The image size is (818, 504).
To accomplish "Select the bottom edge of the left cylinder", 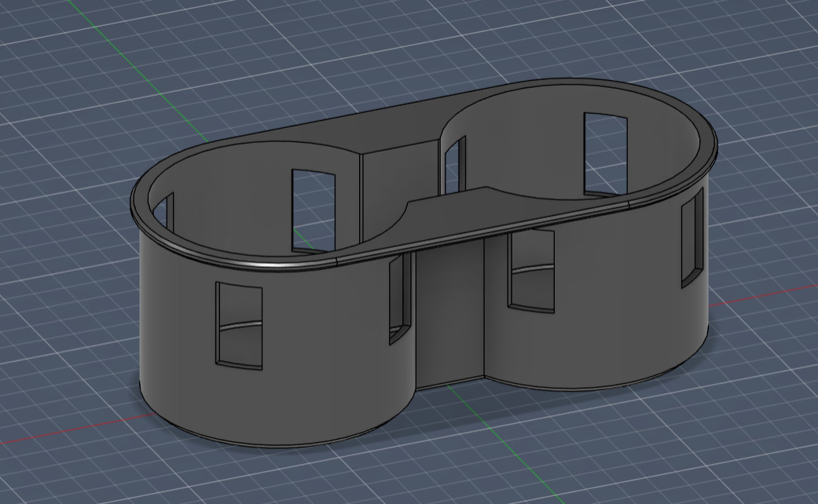I will (275, 444).
